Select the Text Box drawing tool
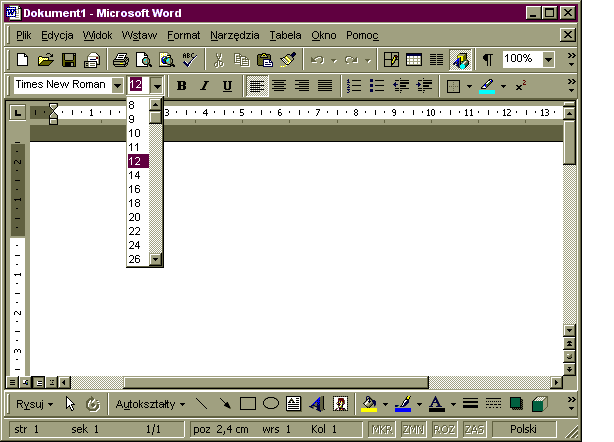 (x=294, y=405)
